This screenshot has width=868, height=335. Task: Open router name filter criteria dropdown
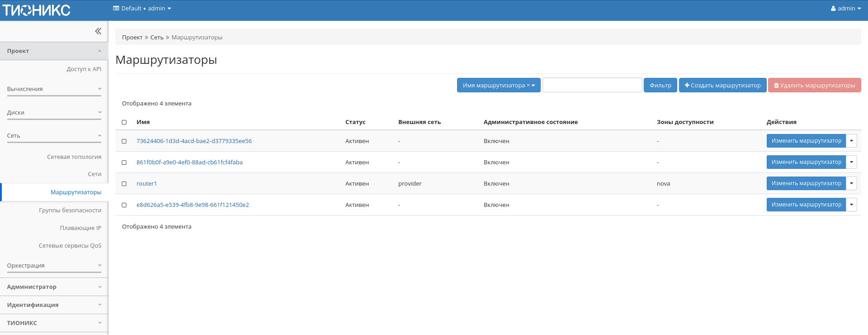(498, 85)
